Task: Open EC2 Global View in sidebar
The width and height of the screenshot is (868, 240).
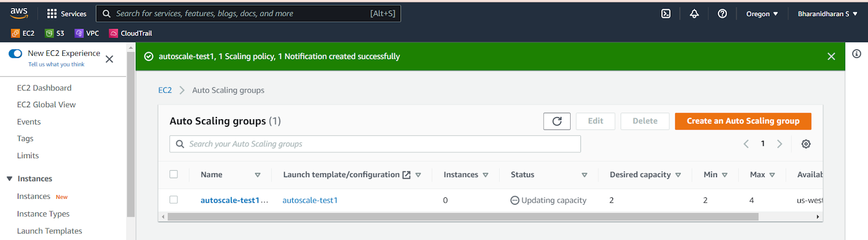Action: [46, 105]
